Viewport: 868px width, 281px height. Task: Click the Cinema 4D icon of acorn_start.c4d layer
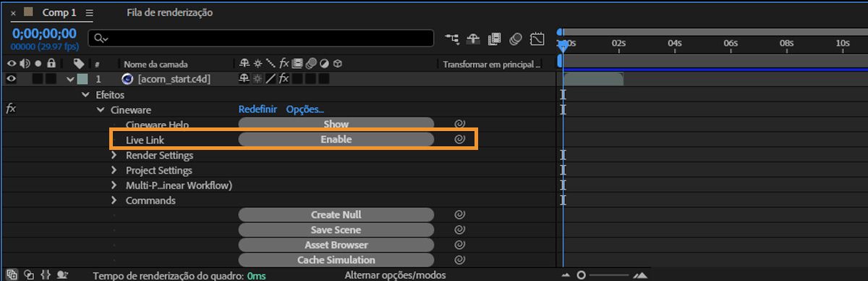(x=128, y=79)
